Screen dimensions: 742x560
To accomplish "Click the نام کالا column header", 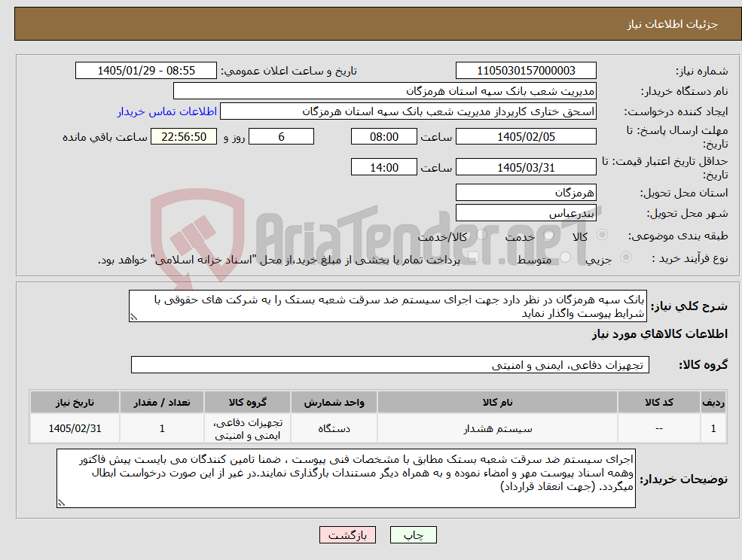I will pos(497,403).
